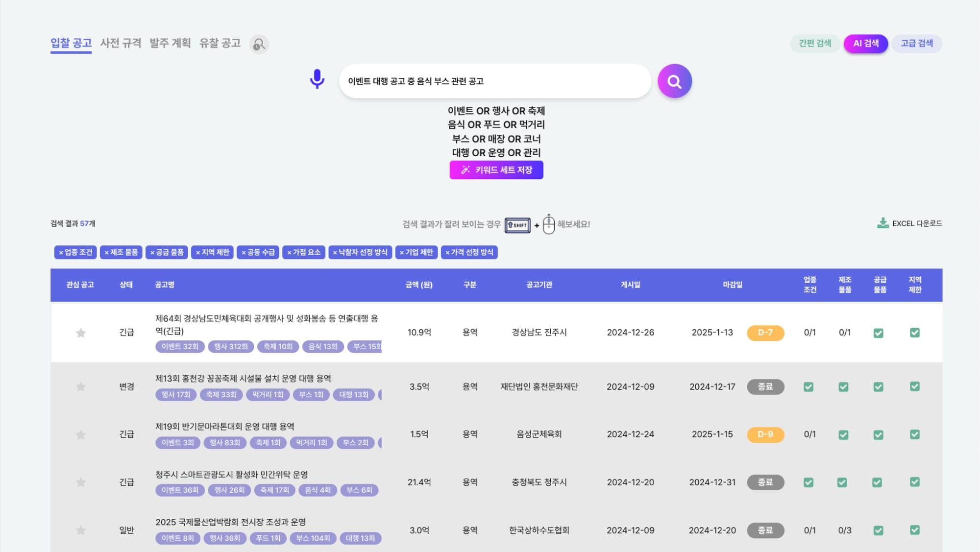This screenshot has height=552, width=980.
Task: Toggle the 제조 물품 checkbox on the 청주시 row
Action: [x=843, y=482]
